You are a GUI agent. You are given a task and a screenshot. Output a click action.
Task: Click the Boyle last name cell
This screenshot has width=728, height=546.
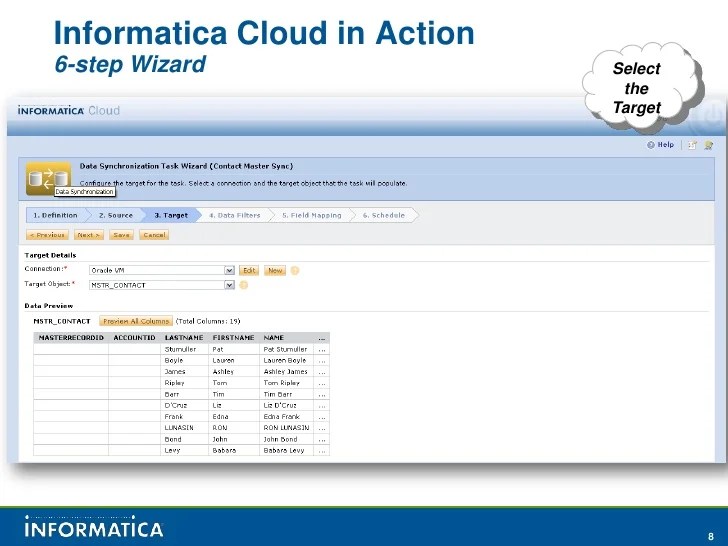coord(184,360)
